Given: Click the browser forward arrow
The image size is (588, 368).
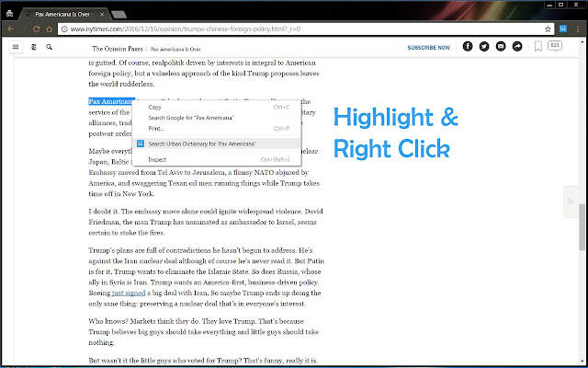Looking at the screenshot, I should coord(24,29).
